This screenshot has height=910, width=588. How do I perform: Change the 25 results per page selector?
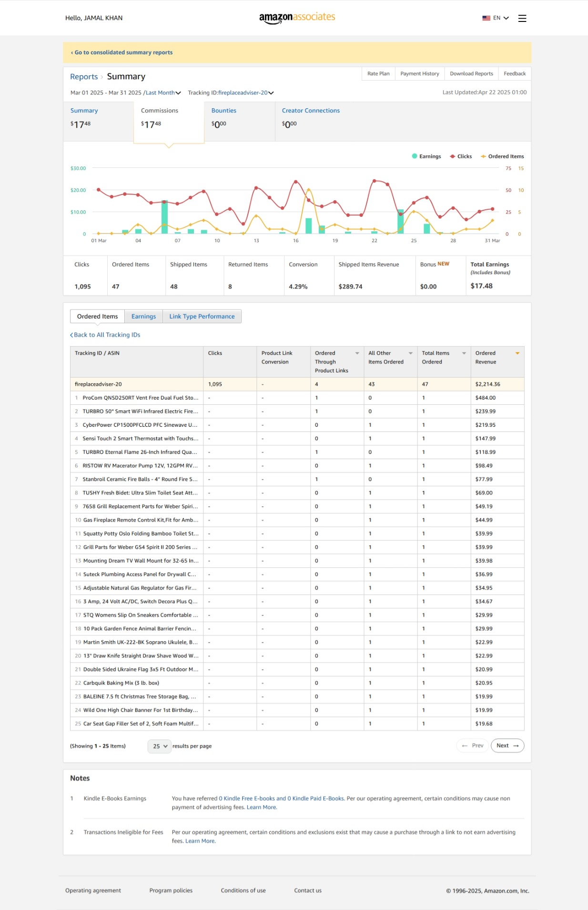(160, 746)
